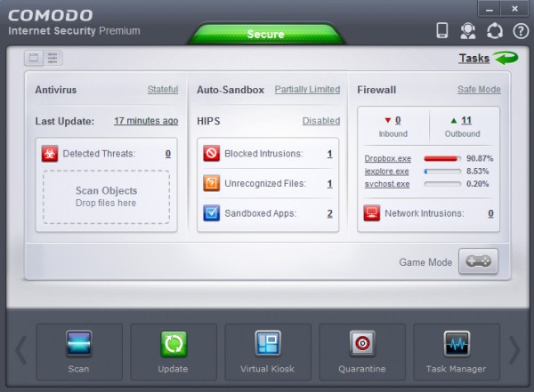This screenshot has width=534, height=392.
Task: Click the Antivirus section heading
Action: tap(56, 90)
